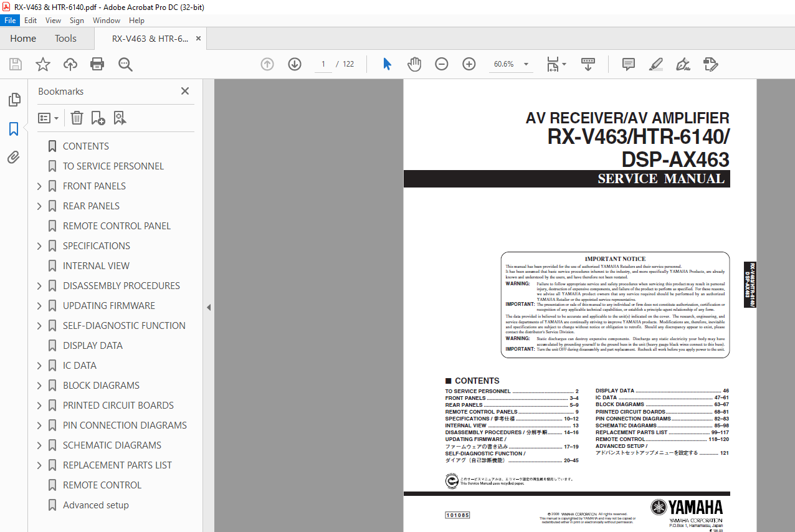Expand FRONT PANELS bookmark

pyautogui.click(x=39, y=186)
